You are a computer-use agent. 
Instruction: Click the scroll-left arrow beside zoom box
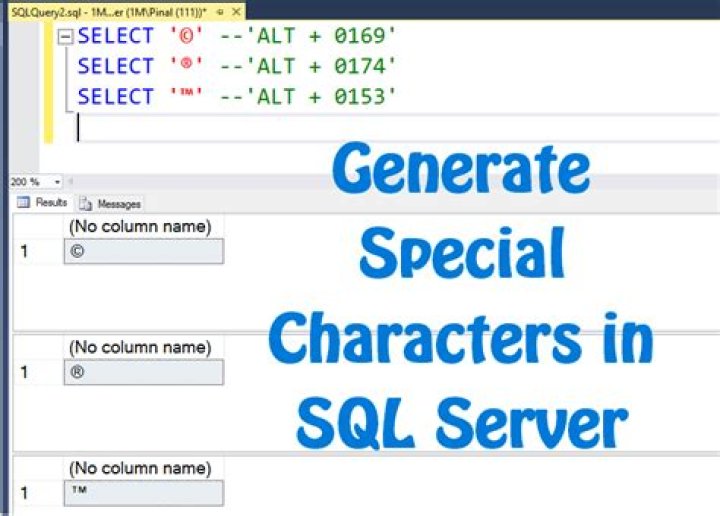(72, 182)
